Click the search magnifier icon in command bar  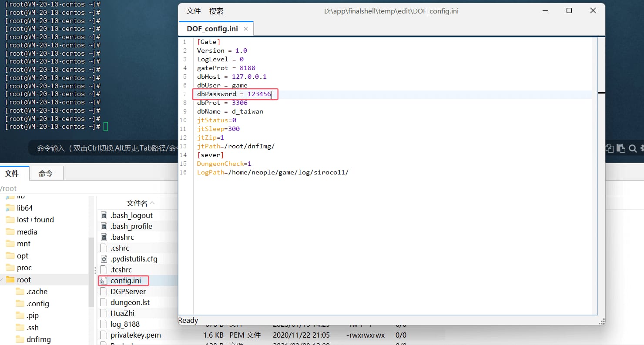(x=632, y=148)
